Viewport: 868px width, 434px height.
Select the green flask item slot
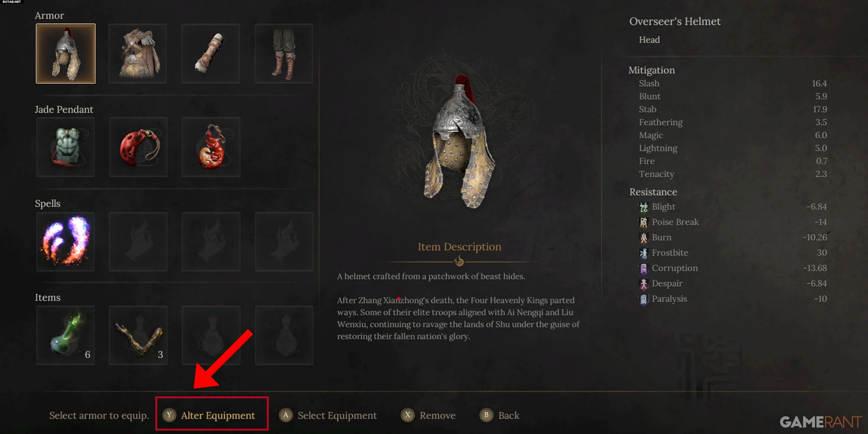click(x=65, y=335)
